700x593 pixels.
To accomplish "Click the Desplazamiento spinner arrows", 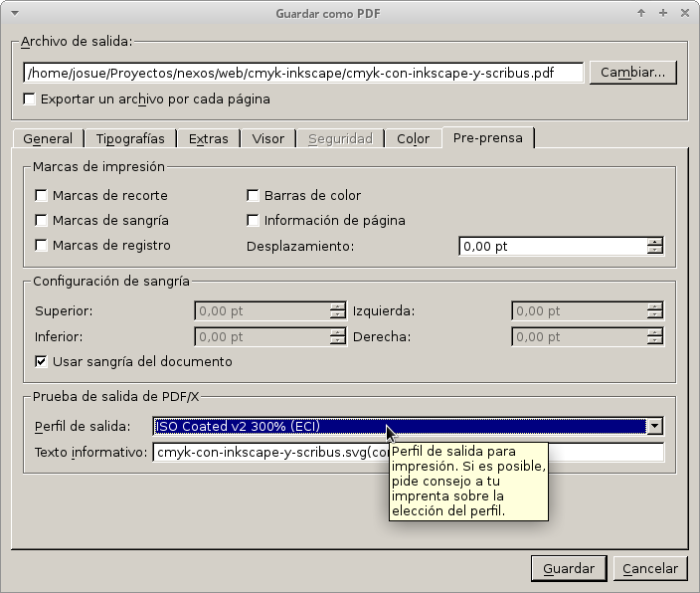I will click(654, 246).
